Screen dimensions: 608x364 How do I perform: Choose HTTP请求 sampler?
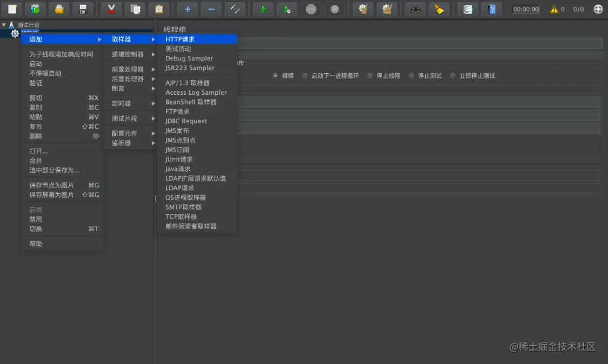197,39
